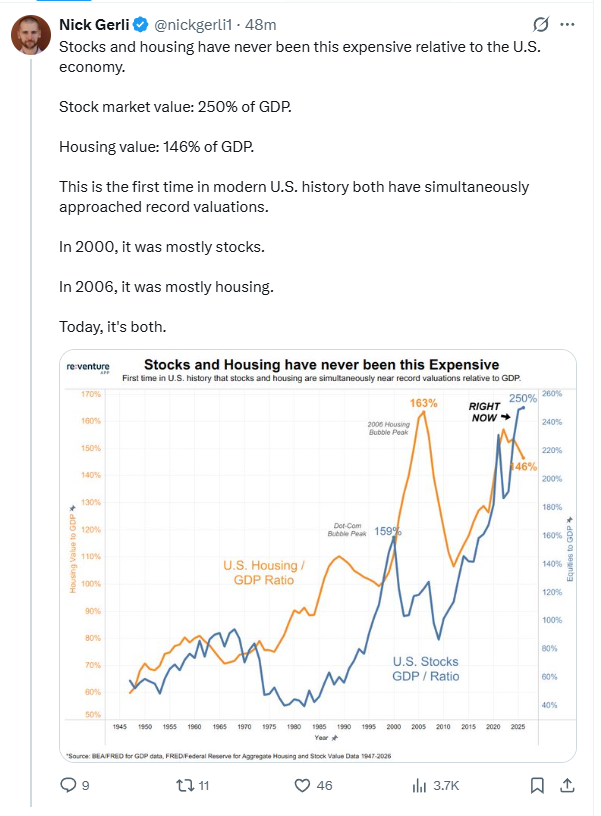Like the post with heart icon
Viewport: 601px width, 816px height.
pyautogui.click(x=302, y=785)
